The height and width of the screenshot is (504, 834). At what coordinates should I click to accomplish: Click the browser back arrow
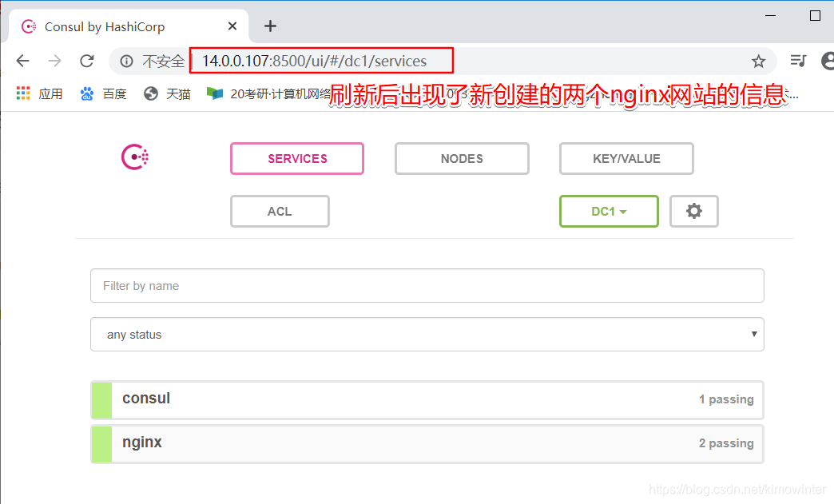(x=23, y=62)
